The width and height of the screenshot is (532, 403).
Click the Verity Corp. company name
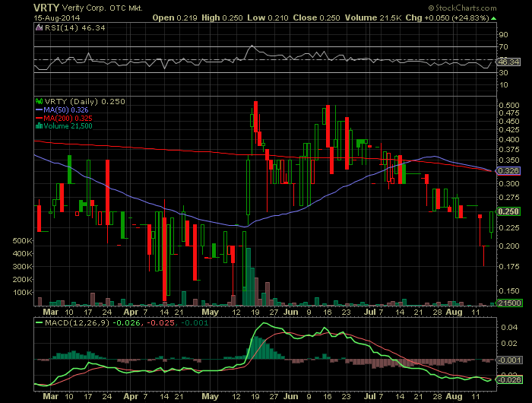click(84, 8)
